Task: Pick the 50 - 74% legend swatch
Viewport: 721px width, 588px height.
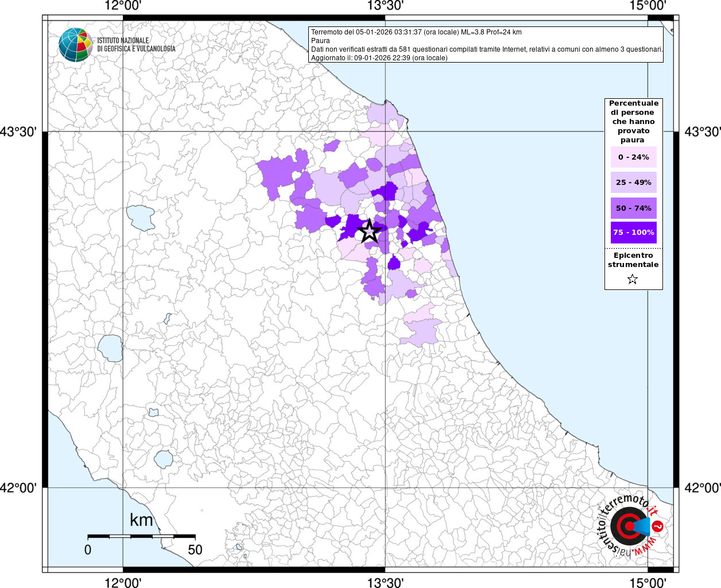Action: pyautogui.click(x=633, y=208)
